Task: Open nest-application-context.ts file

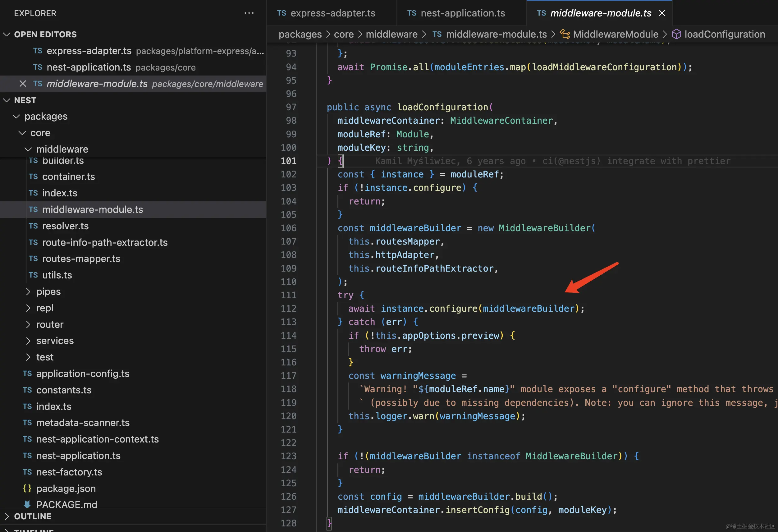Action: [x=133, y=439]
